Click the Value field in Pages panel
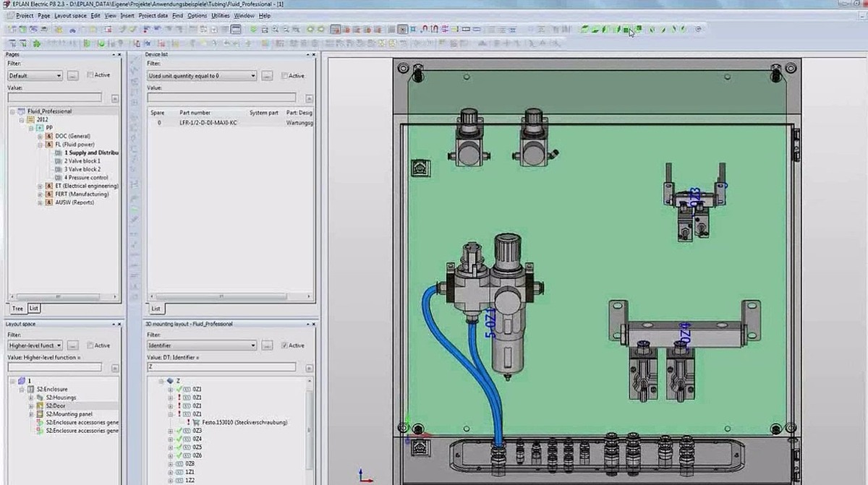The width and height of the screenshot is (868, 485). pyautogui.click(x=55, y=98)
